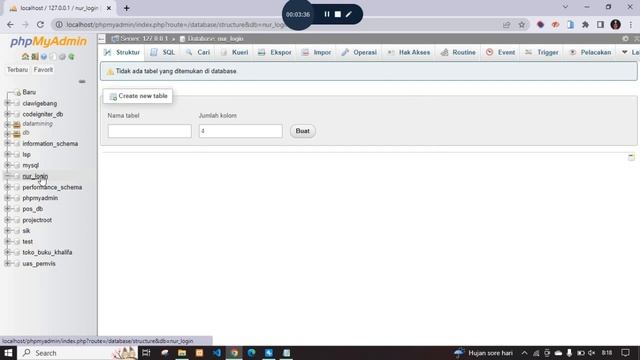Expand the pos_db database node

coord(7,209)
